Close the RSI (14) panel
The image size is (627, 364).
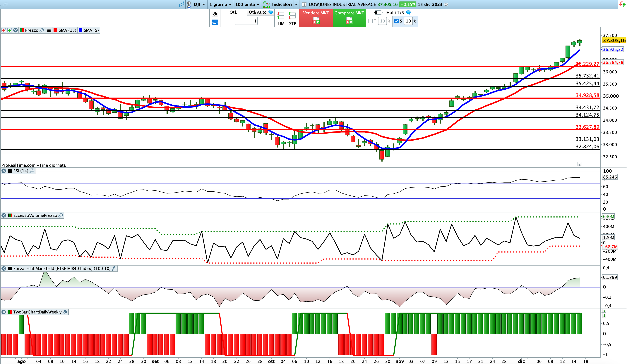tap(4, 171)
